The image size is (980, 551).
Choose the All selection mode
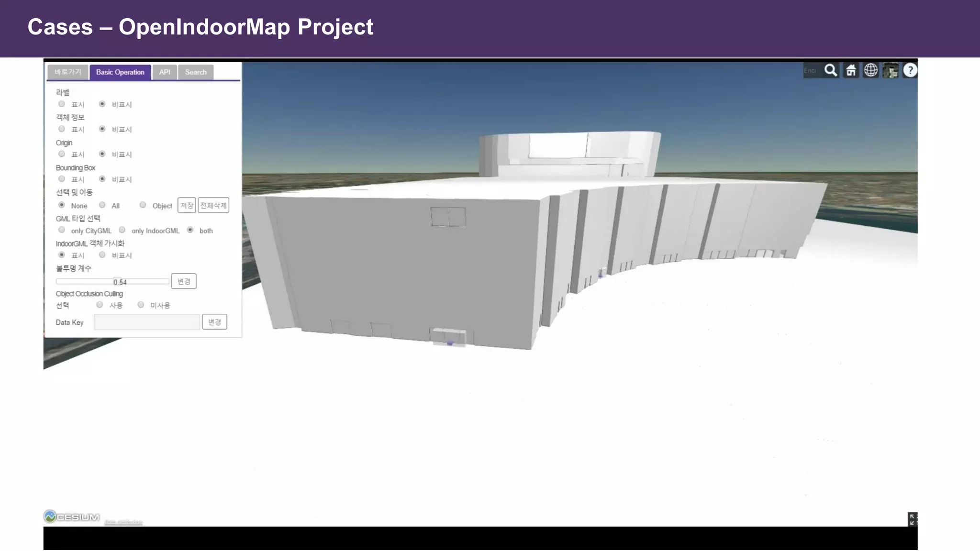[102, 205]
